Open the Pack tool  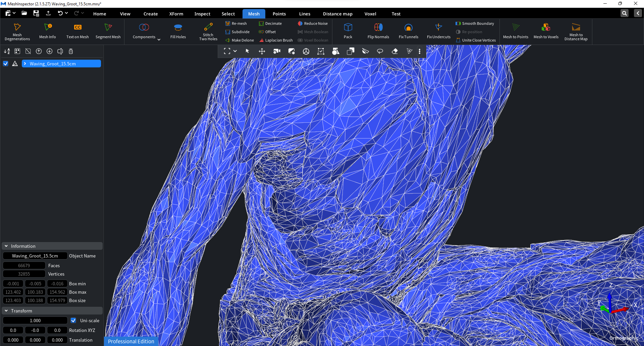point(348,32)
